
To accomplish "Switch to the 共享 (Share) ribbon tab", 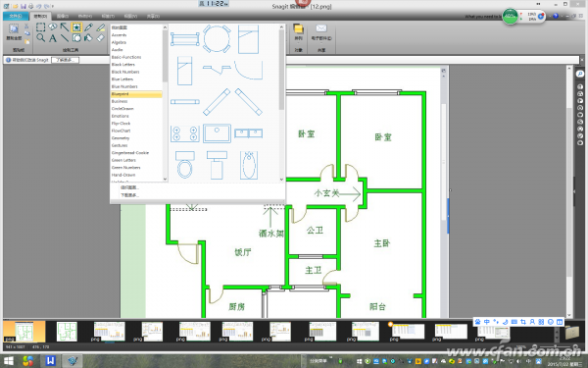I will 153,16.
